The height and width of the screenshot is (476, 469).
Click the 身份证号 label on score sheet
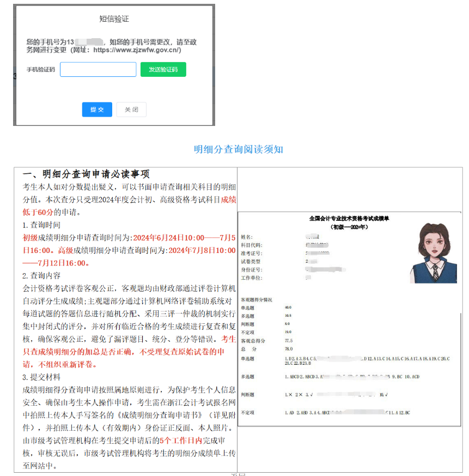[x=252, y=270]
